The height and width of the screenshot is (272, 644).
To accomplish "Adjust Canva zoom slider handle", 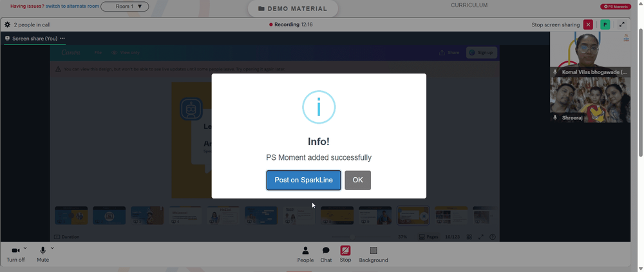I will (352, 237).
